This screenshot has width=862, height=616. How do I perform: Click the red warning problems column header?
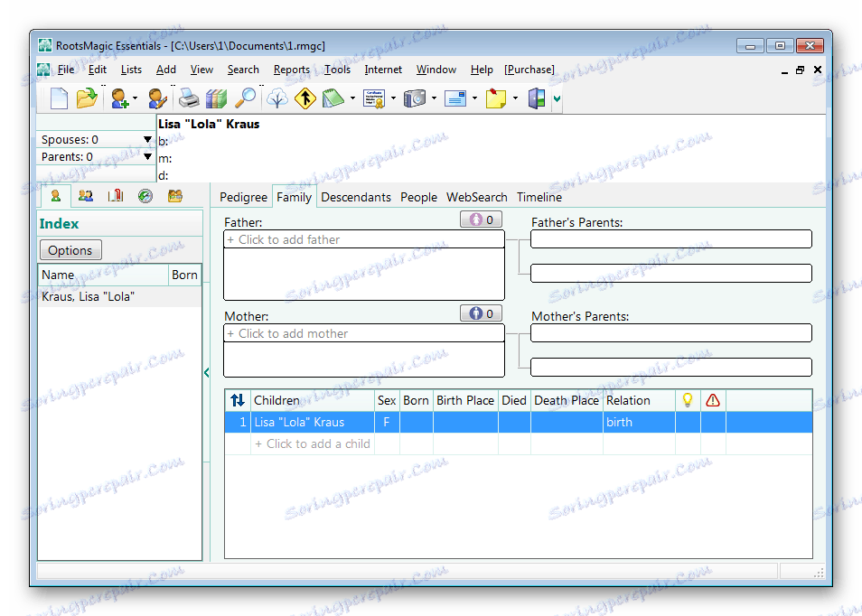click(x=713, y=400)
